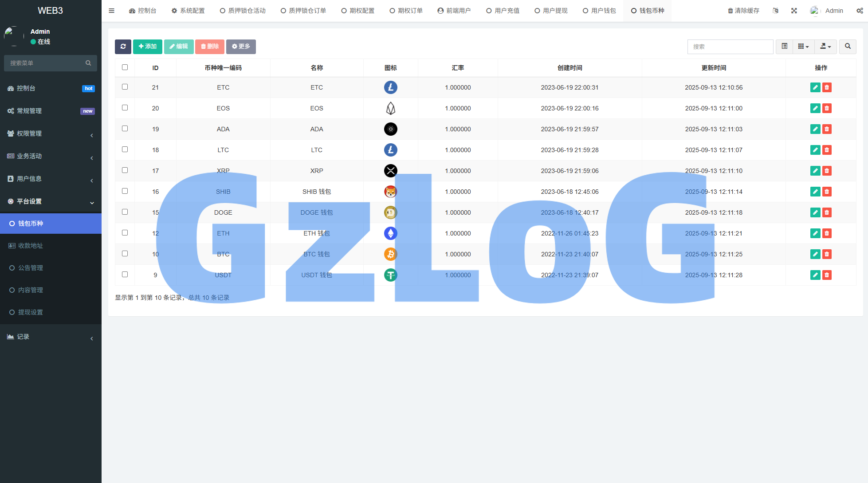The width and height of the screenshot is (868, 483).
Task: Open the export dropdown
Action: point(825,47)
